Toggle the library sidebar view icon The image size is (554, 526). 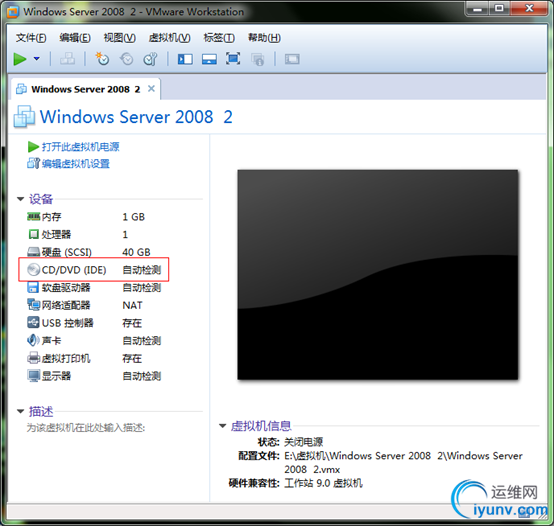click(185, 59)
